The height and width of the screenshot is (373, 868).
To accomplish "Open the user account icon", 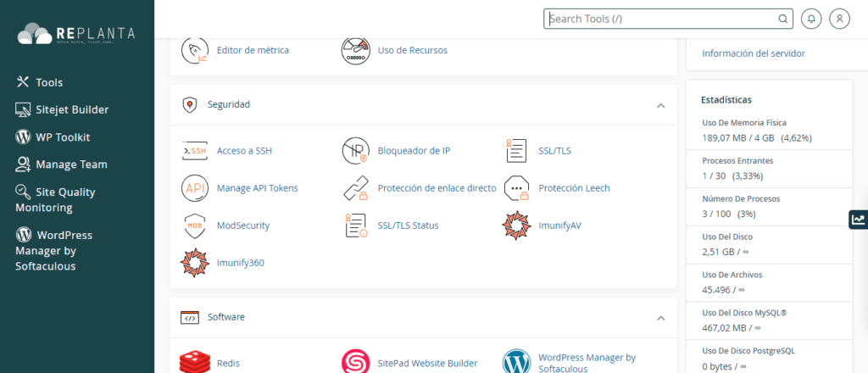I will coord(840,19).
